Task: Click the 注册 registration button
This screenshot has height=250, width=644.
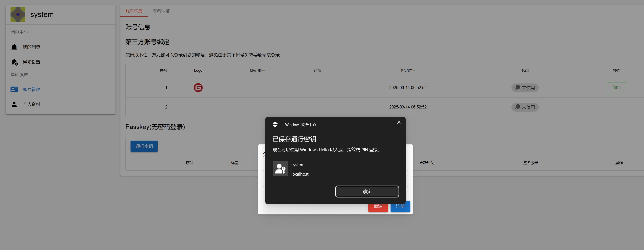Action: click(400, 206)
